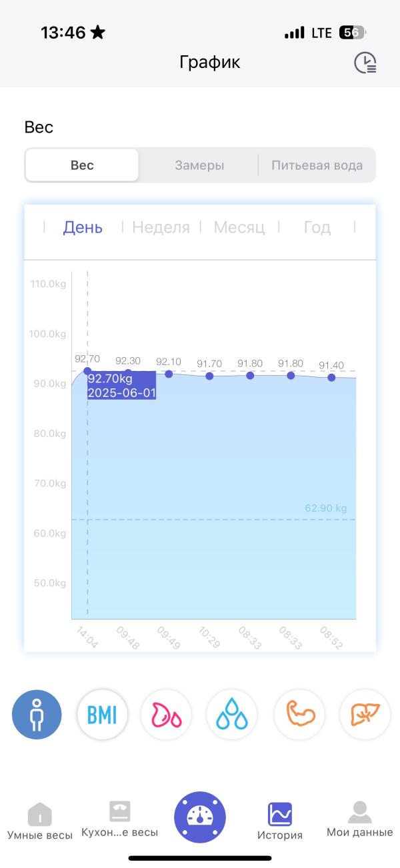Image resolution: width=400 pixels, height=868 pixels.
Task: Switch to the Замеры segment
Action: pyautogui.click(x=199, y=165)
